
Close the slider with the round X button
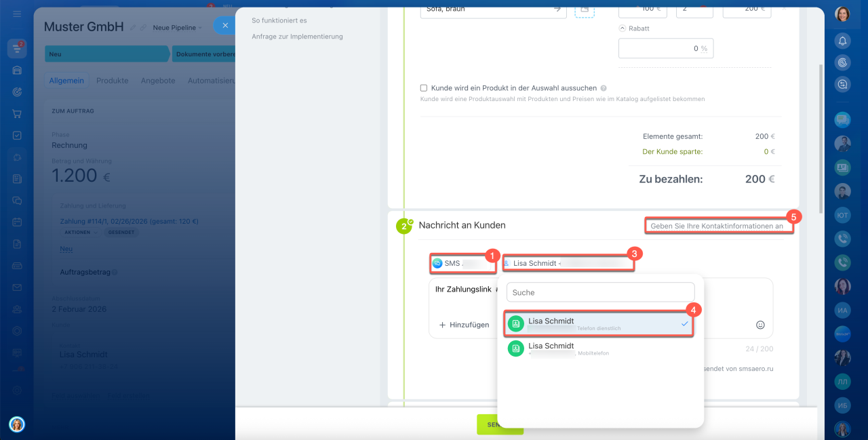tap(224, 26)
